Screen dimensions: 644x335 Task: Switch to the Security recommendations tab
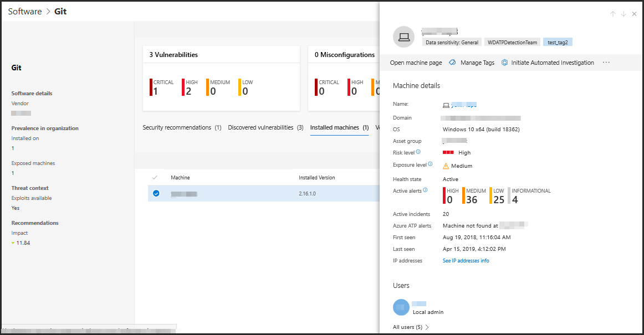click(x=182, y=127)
